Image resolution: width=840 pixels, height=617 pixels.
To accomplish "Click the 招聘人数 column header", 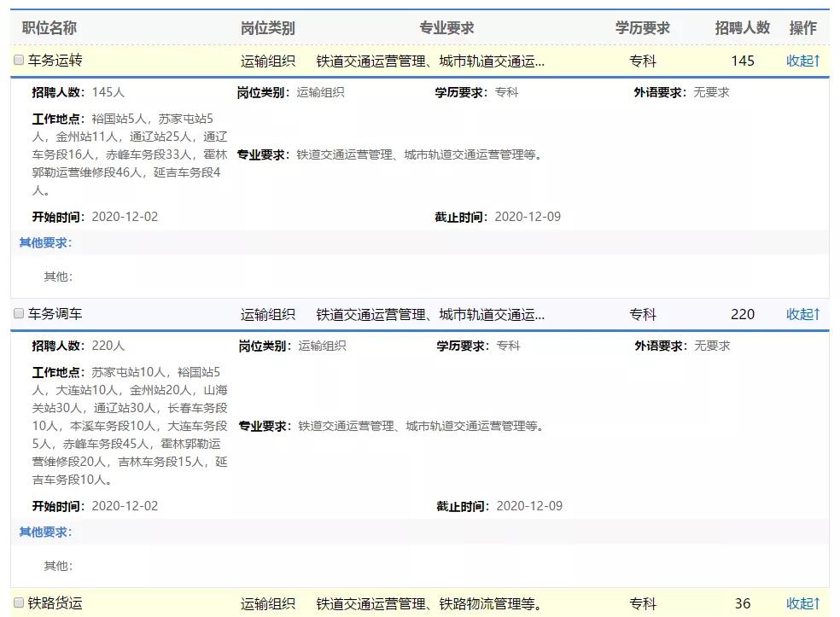I will pyautogui.click(x=743, y=26).
